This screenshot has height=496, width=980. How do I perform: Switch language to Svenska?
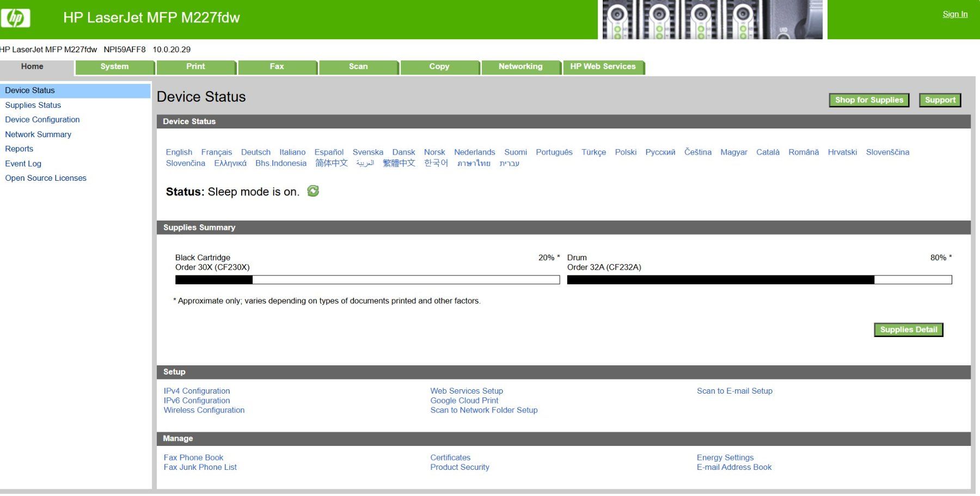click(x=368, y=152)
